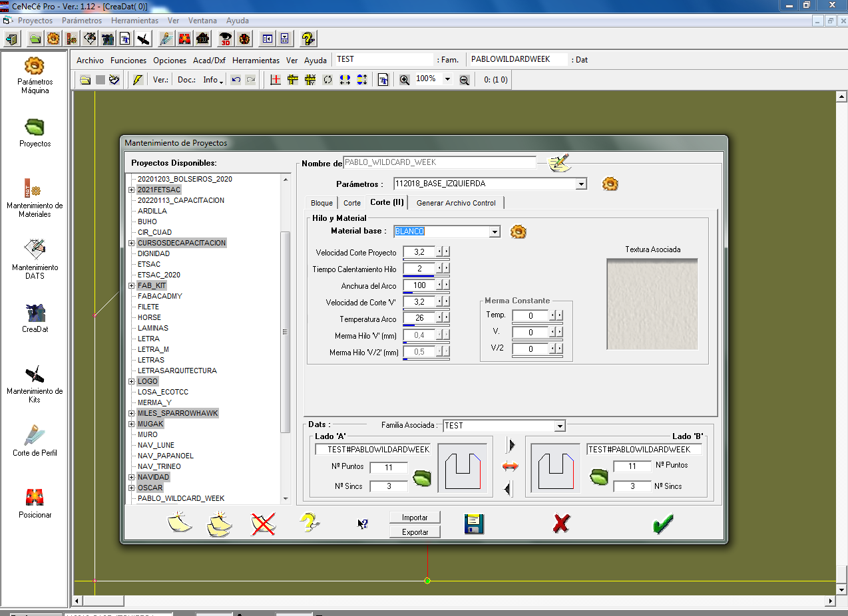This screenshot has width=848, height=616.
Task: Click the rotate arrows icon in CreaDat toolbar
Action: [327, 80]
